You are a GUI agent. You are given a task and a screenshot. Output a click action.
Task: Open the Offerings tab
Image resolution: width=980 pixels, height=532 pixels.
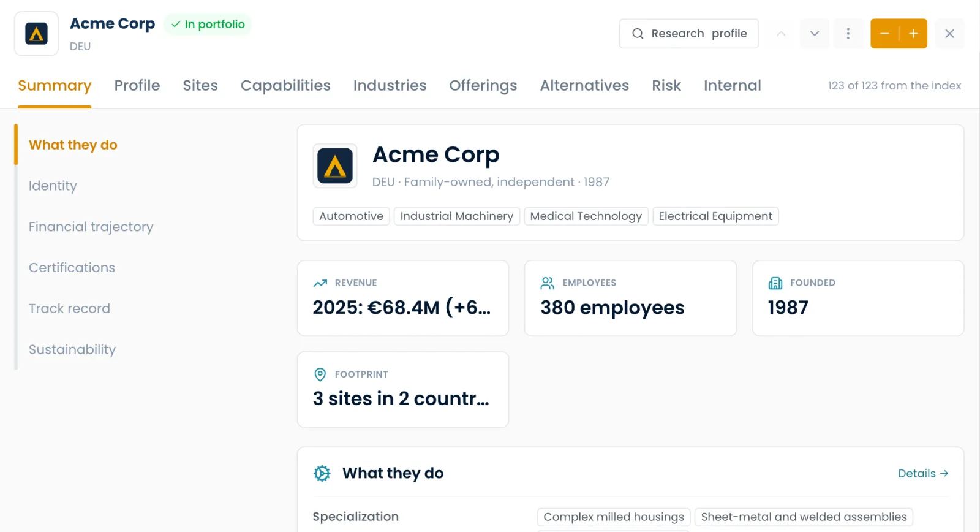tap(483, 86)
